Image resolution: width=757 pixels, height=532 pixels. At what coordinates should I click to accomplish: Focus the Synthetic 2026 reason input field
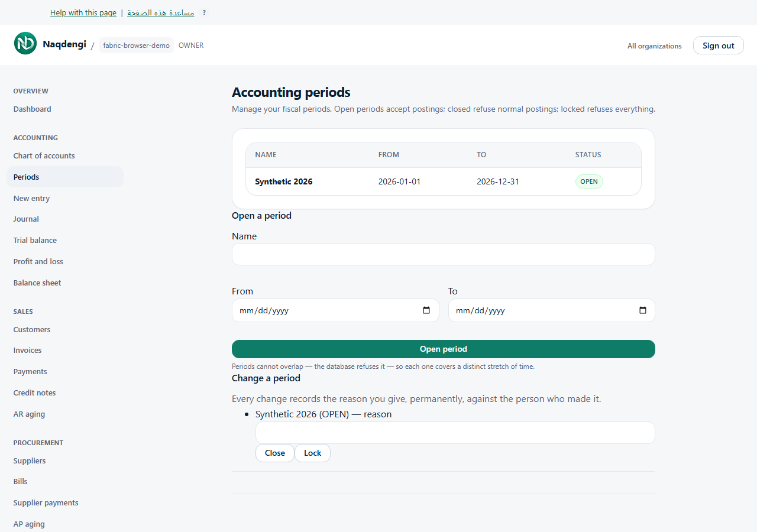tap(455, 433)
